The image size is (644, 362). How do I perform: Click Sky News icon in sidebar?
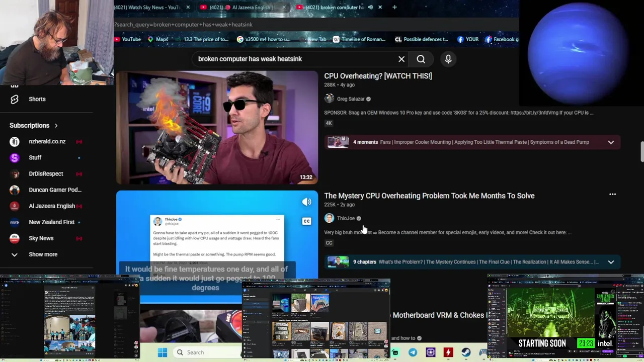pyautogui.click(x=15, y=238)
